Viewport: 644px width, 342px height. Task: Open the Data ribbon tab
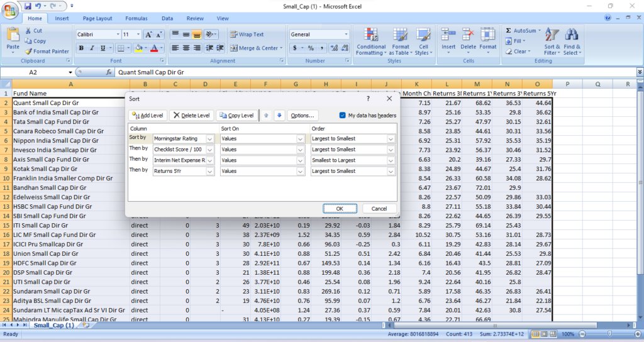pos(167,18)
